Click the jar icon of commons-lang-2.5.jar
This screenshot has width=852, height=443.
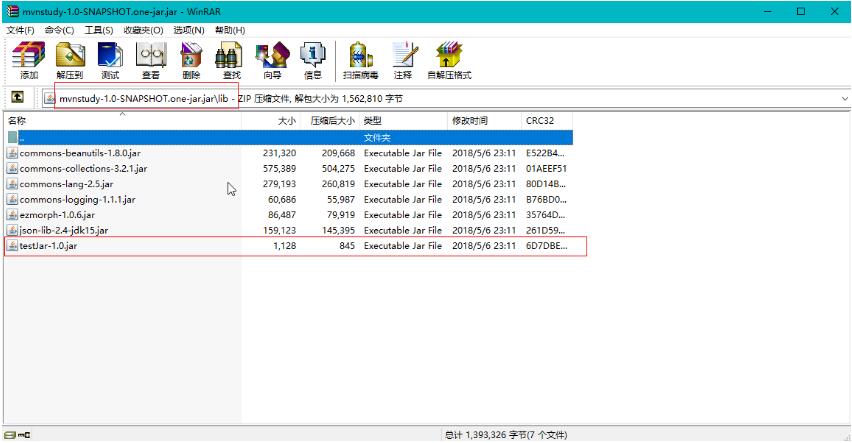coord(12,184)
